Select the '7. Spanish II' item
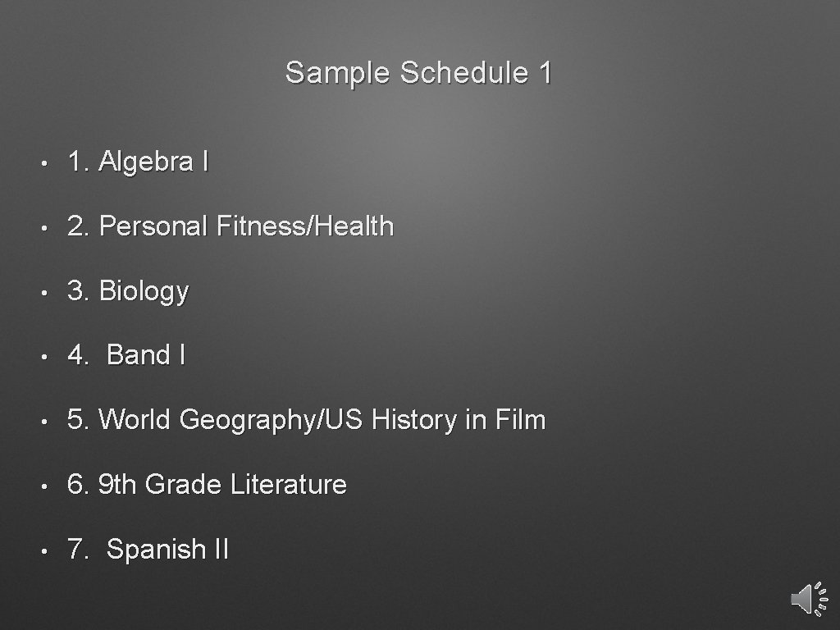Viewport: 840px width, 630px height. [148, 549]
